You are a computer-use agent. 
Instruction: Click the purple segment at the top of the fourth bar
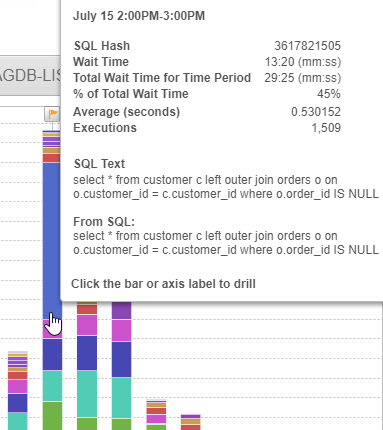pos(122,310)
